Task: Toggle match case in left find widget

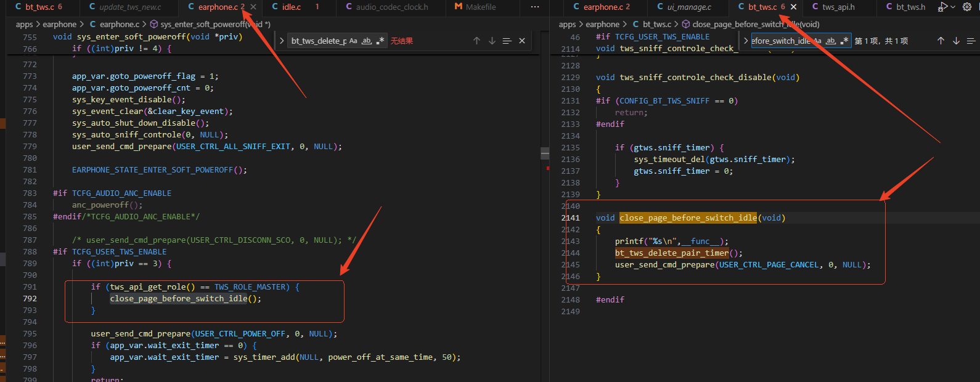Action: pyautogui.click(x=353, y=41)
